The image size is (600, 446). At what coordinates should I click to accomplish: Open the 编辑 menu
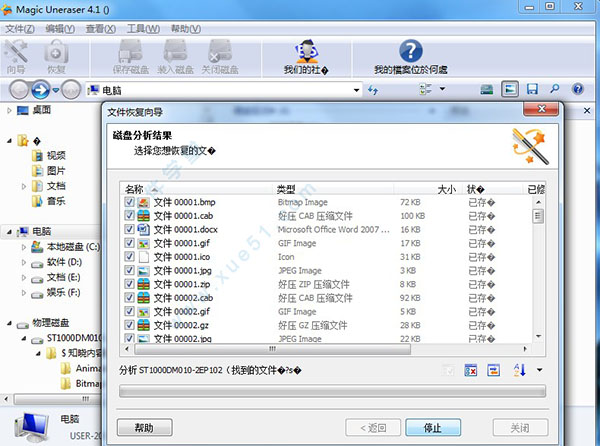[60, 29]
